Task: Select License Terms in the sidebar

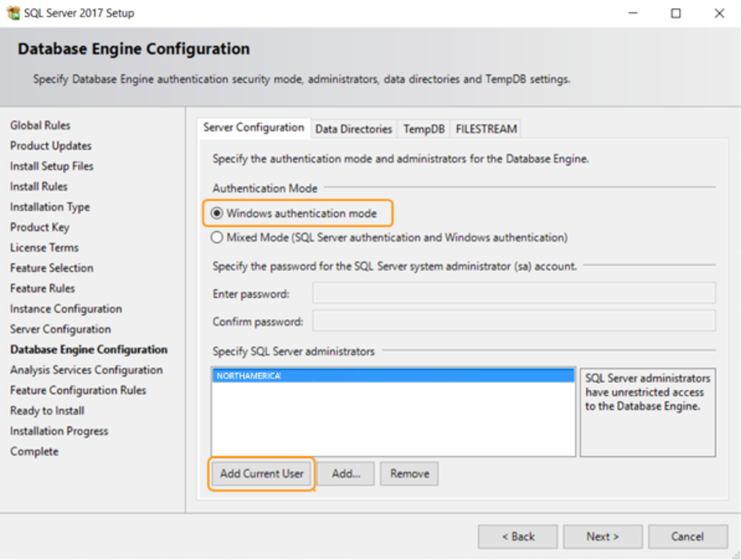Action: [x=44, y=247]
